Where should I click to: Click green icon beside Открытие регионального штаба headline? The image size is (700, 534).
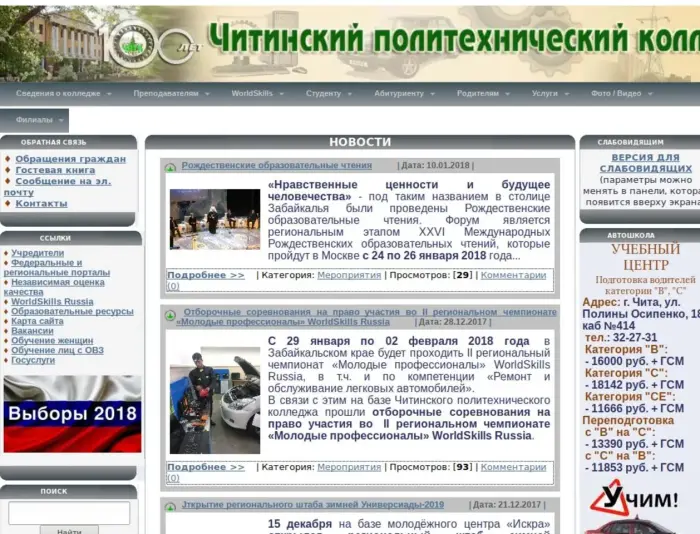(171, 506)
